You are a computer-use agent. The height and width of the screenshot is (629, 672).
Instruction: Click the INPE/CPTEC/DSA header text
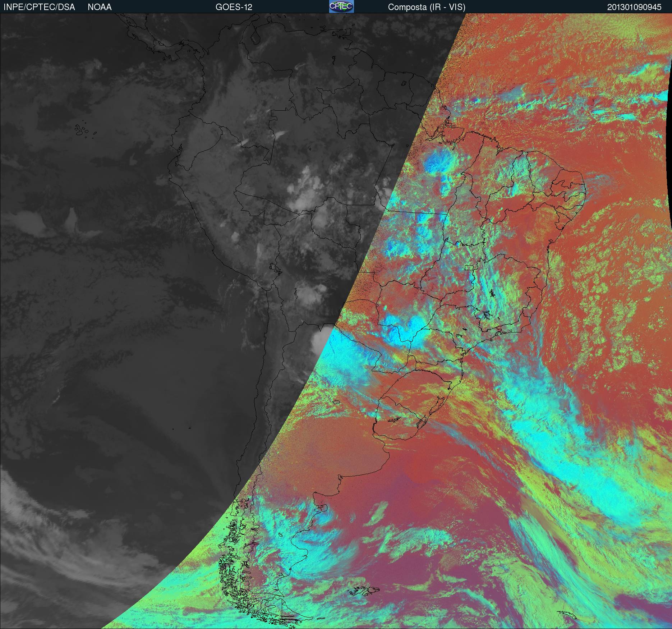pyautogui.click(x=39, y=7)
